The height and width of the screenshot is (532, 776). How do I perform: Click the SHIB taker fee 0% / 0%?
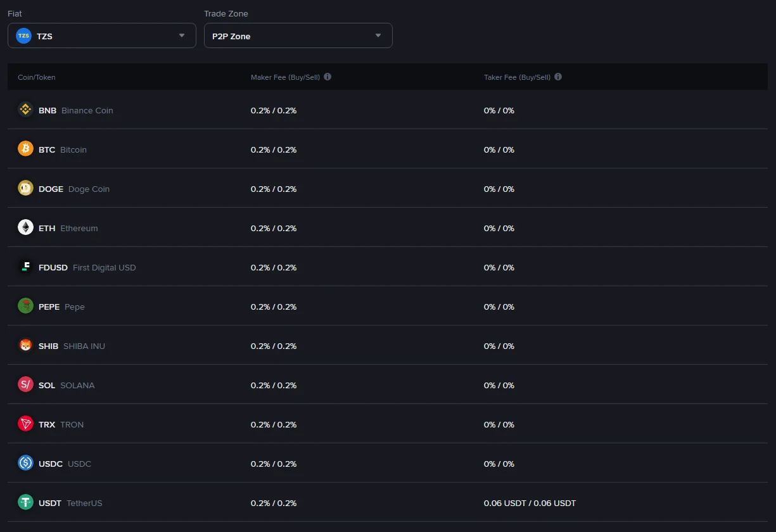click(x=499, y=346)
